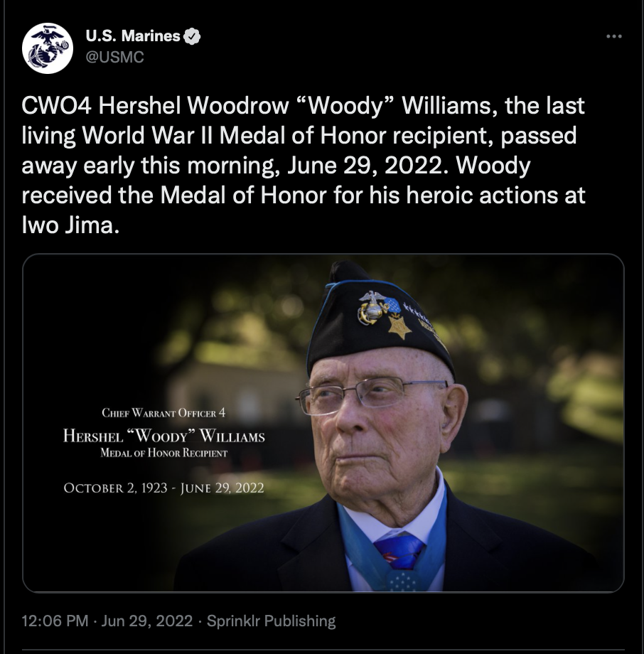Click the gold star medal on the cap
The width and height of the screenshot is (644, 654).
point(399,326)
